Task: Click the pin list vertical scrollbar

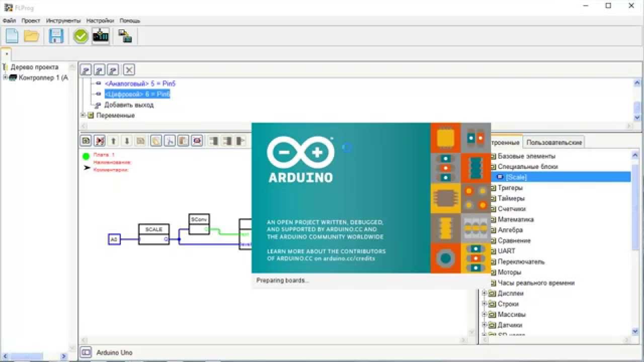Action: click(637, 100)
